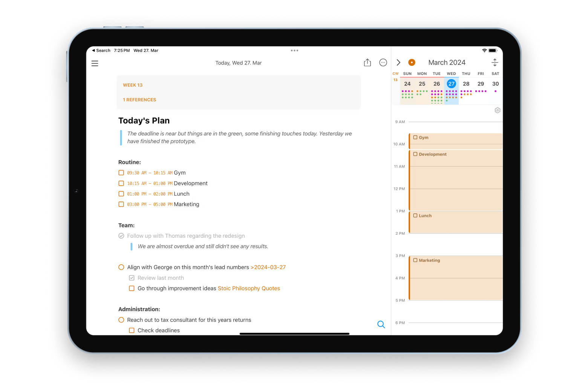Click the Today's Plan heading
The height and width of the screenshot is (388, 588).
tap(144, 121)
